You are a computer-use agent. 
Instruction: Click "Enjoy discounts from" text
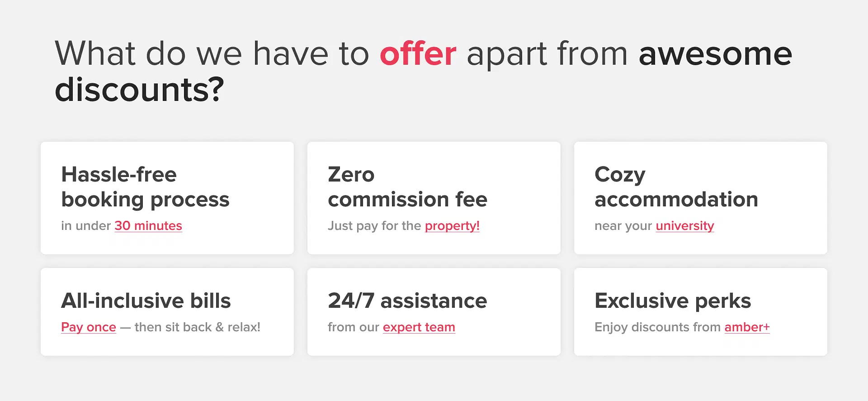[x=658, y=327]
